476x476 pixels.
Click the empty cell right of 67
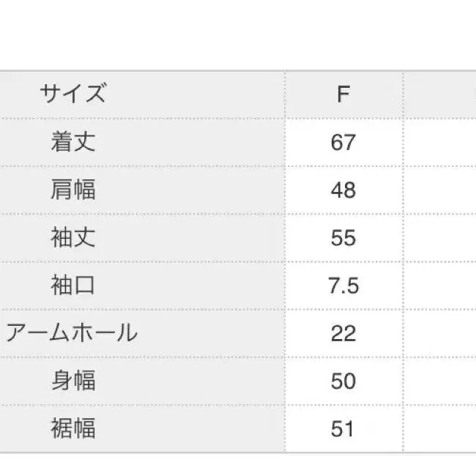439,142
